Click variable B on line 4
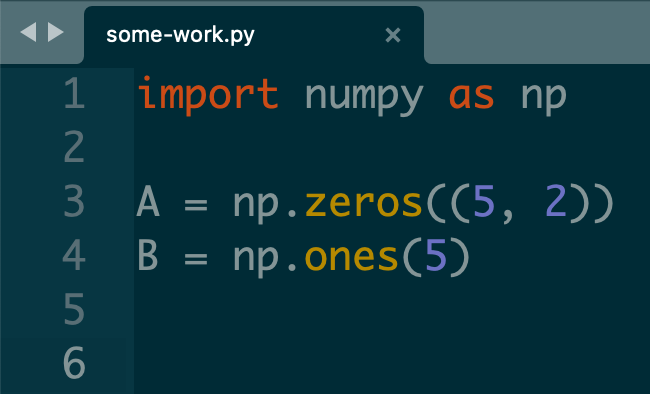650x394 pixels. click(148, 255)
